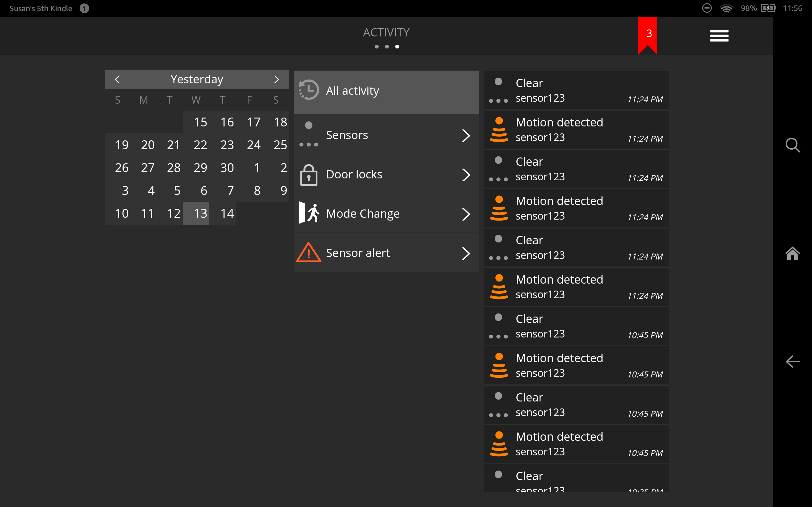Click the All activity clock icon
Screen dimensions: 812x507
(x=309, y=90)
